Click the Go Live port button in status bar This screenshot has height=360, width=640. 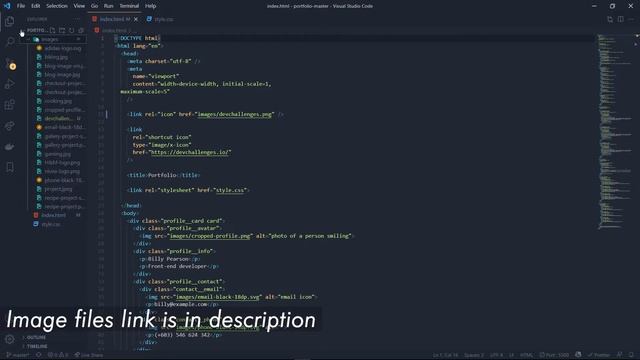[x=554, y=355]
